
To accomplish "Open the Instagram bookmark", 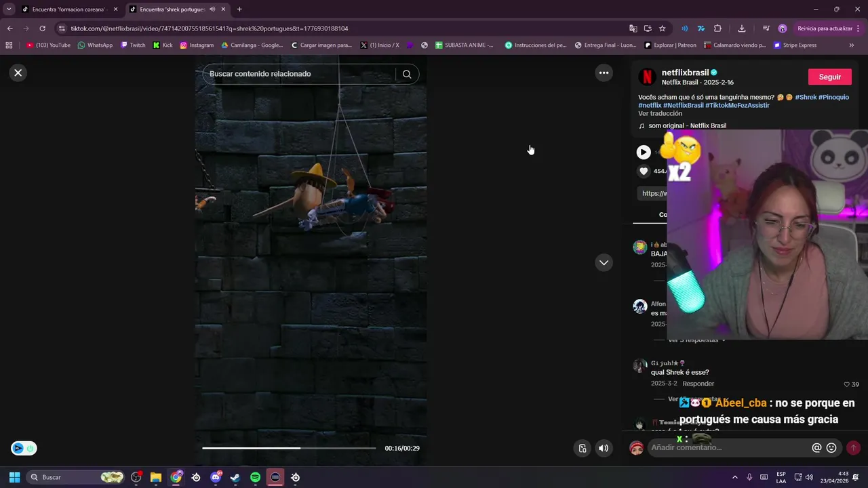I will [197, 45].
